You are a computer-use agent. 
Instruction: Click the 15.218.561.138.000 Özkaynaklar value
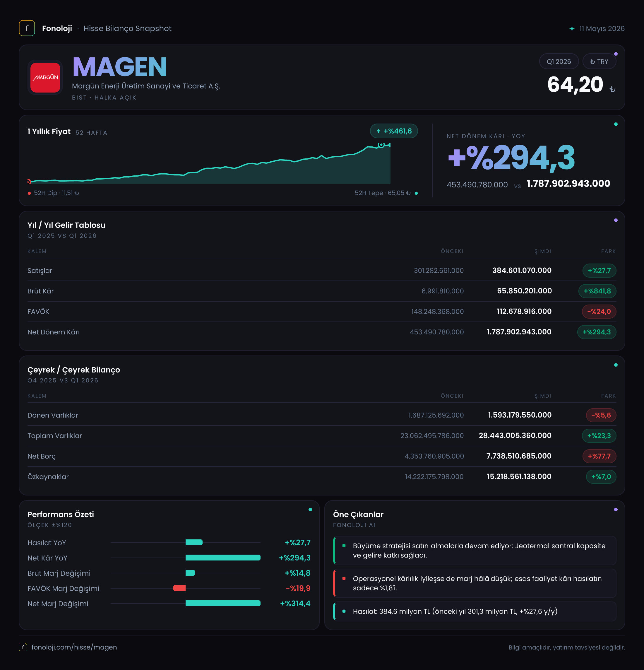(519, 476)
